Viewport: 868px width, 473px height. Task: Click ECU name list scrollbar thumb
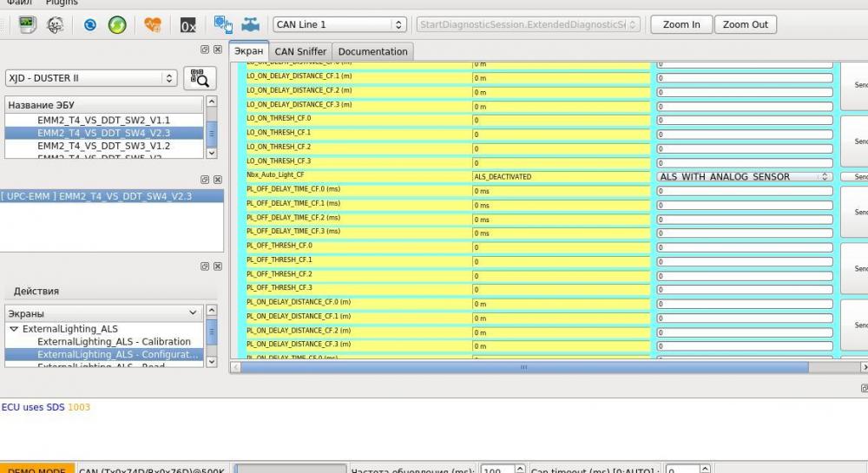pos(212,134)
